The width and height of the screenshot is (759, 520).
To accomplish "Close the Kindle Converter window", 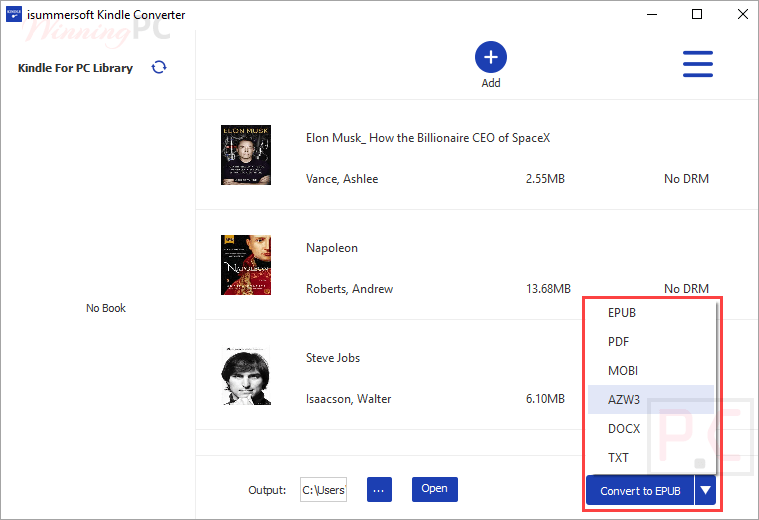I will [743, 14].
